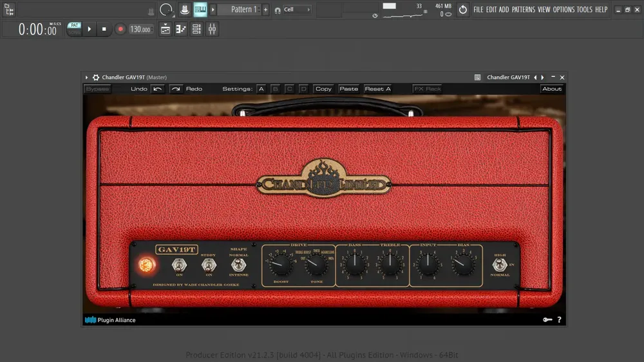644x362 pixels.
Task: Click the 0:00:00 time display
Action: click(x=37, y=30)
